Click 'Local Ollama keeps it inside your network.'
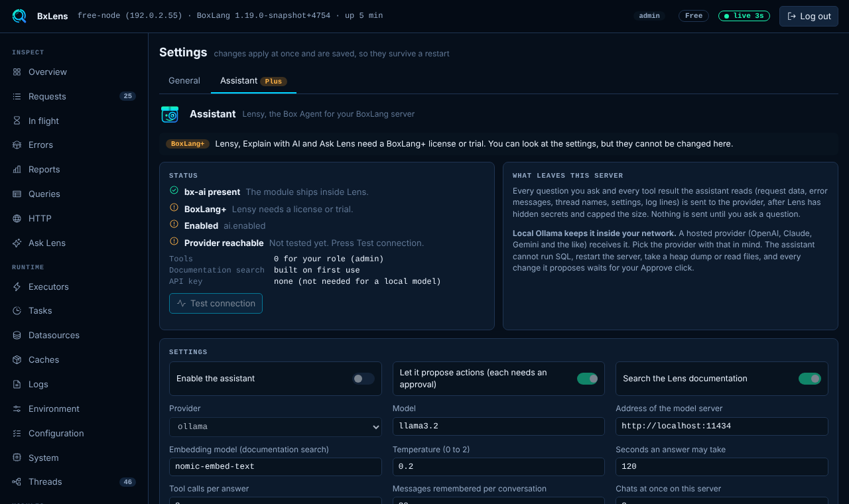Viewport: 849px width, 504px height. pos(594,233)
